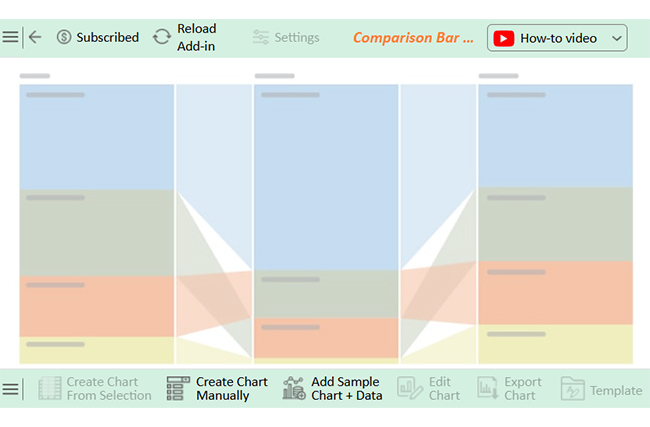Click the Subscribed dollar coin icon
650x427 pixels.
point(64,37)
